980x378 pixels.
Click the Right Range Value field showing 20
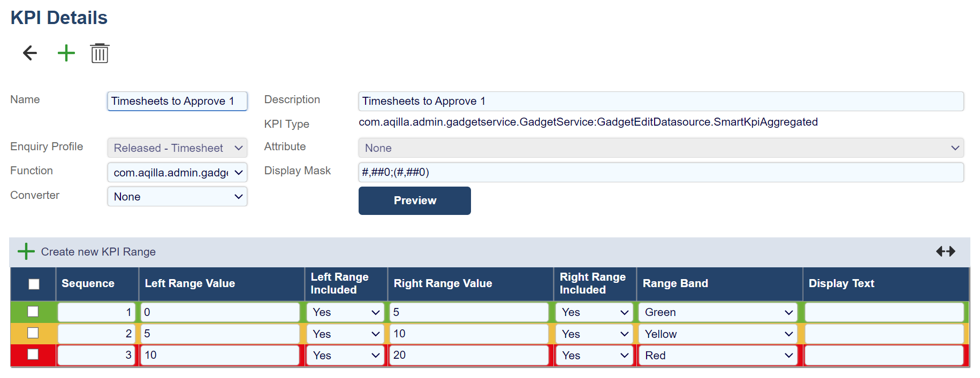[469, 355]
